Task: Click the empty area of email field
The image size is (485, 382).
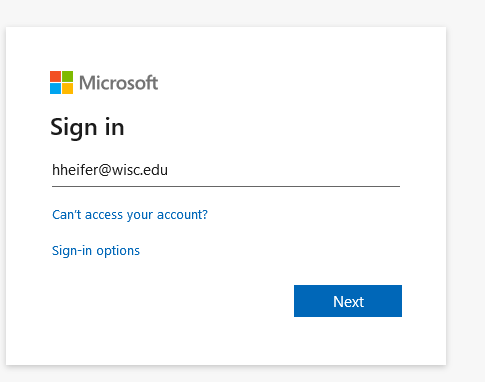Action: pyautogui.click(x=283, y=171)
